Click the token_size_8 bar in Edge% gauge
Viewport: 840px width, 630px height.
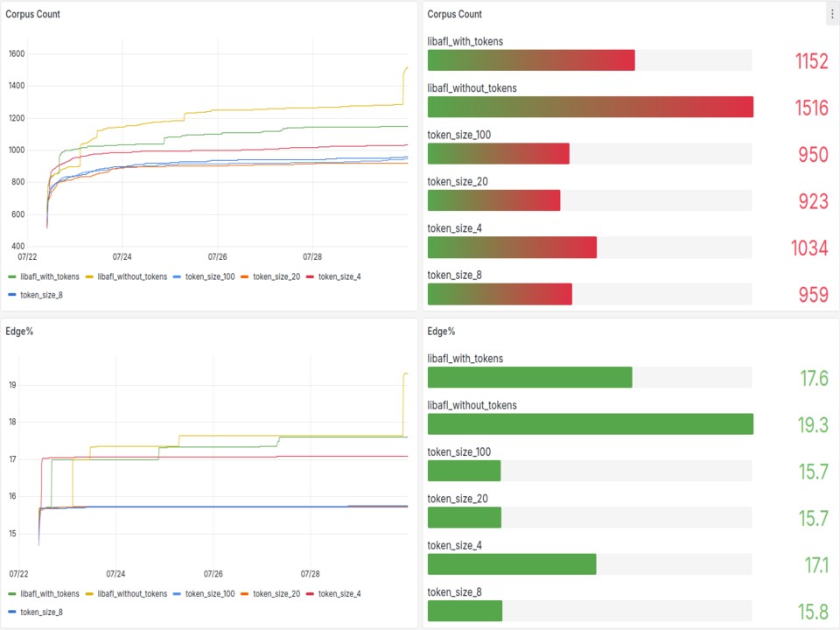465,612
